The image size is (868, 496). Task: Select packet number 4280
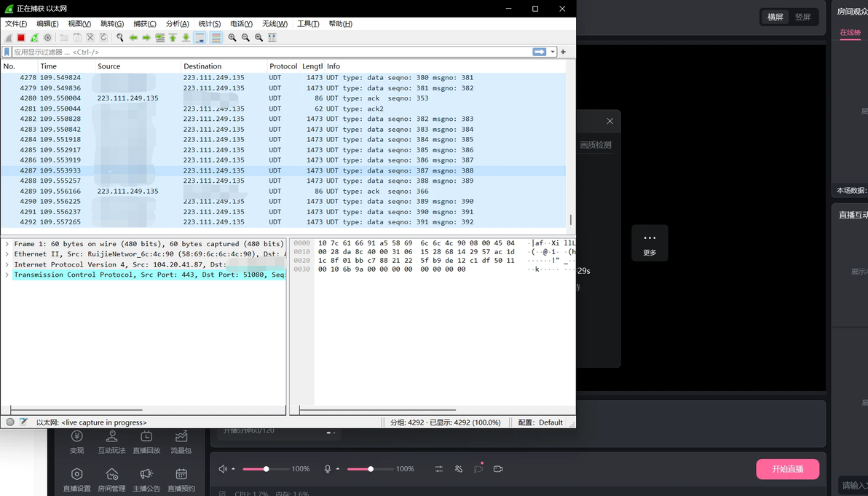[283, 98]
